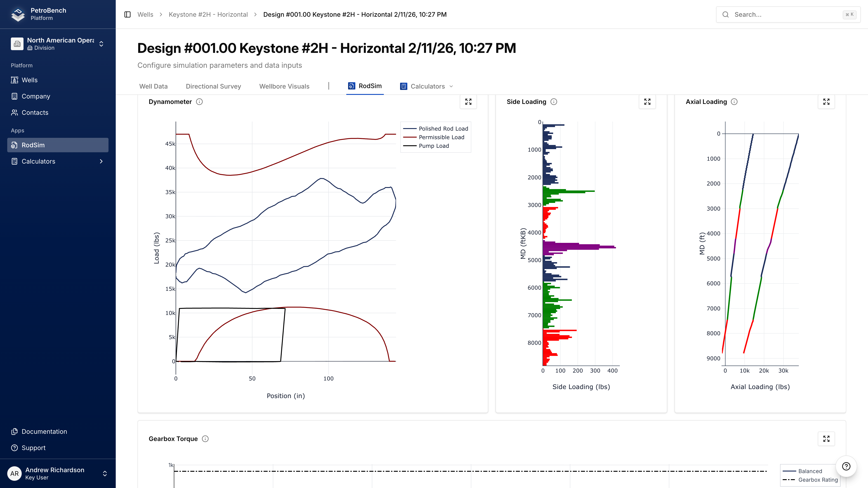Click the Gearbox Torque info icon
The width and height of the screenshot is (868, 488).
(205, 439)
